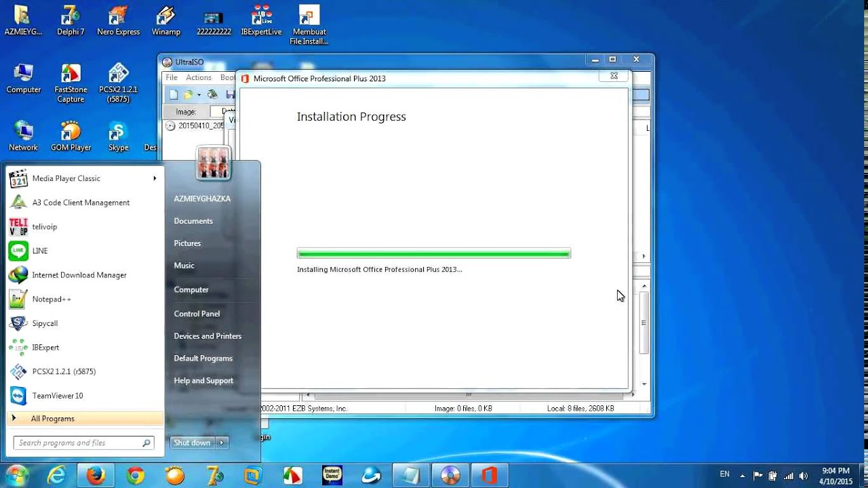Expand Media Player Classic jump list arrow
Viewport: 868px width, 488px height.
pyautogui.click(x=155, y=178)
